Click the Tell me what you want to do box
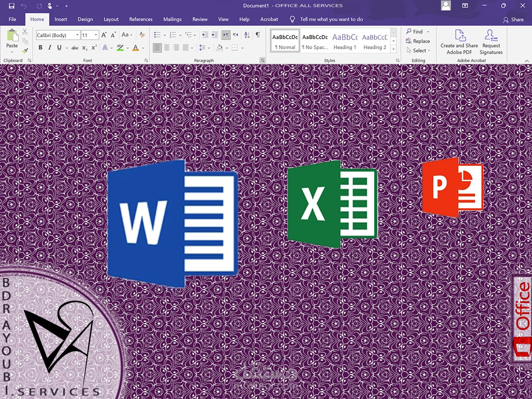The height and width of the screenshot is (399, 532). [x=331, y=19]
